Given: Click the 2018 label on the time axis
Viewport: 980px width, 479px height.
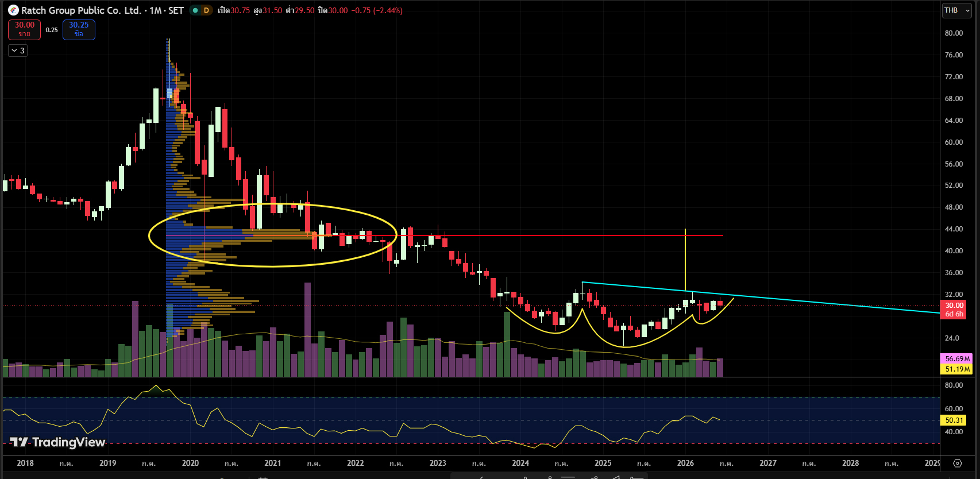Looking at the screenshot, I should pos(25,463).
